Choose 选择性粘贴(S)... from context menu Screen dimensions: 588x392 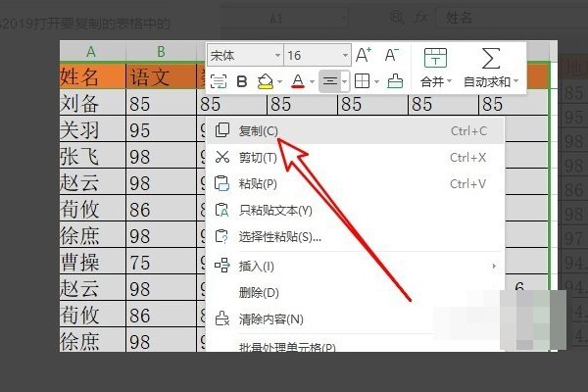click(x=356, y=237)
